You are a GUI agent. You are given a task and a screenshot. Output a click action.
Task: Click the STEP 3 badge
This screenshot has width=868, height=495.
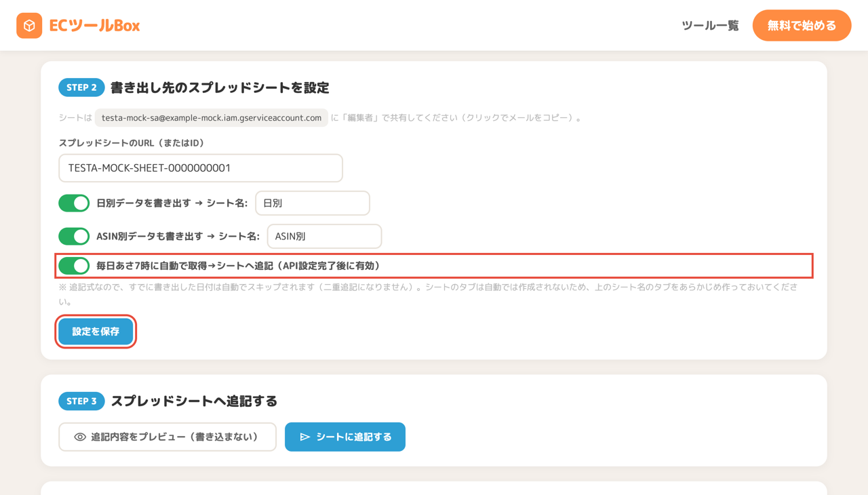pyautogui.click(x=81, y=401)
